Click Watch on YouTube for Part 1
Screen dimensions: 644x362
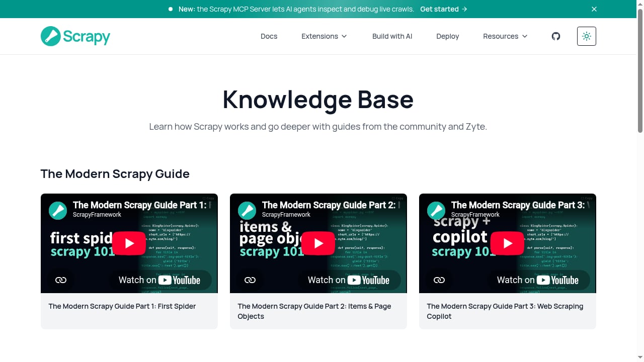[160, 280]
